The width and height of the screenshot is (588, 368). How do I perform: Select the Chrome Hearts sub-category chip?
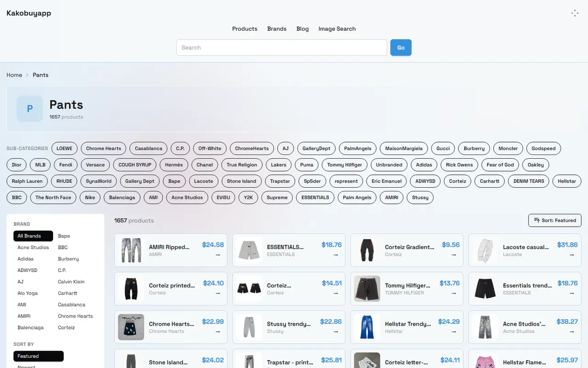[x=103, y=149]
